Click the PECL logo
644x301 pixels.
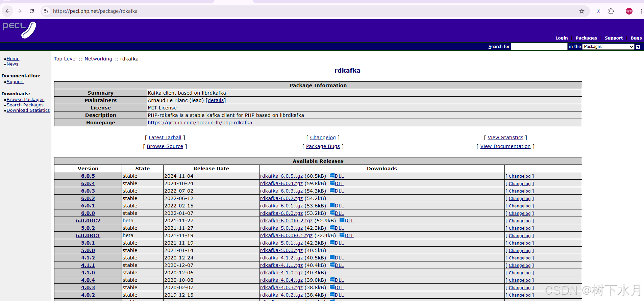tap(19, 30)
